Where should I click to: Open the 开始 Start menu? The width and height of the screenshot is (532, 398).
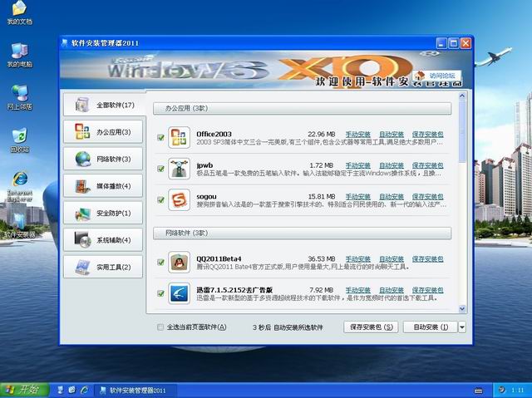pyautogui.click(x=25, y=390)
